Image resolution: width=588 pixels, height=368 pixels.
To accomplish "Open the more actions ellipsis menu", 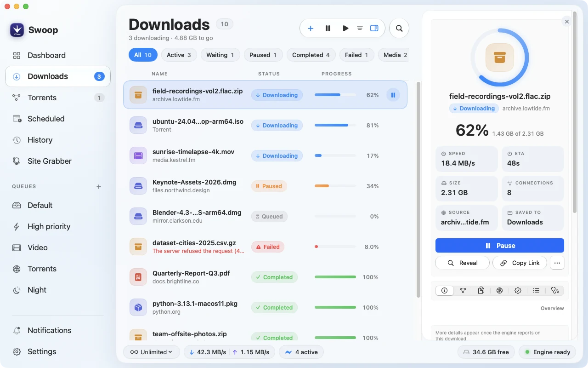I will pyautogui.click(x=557, y=263).
